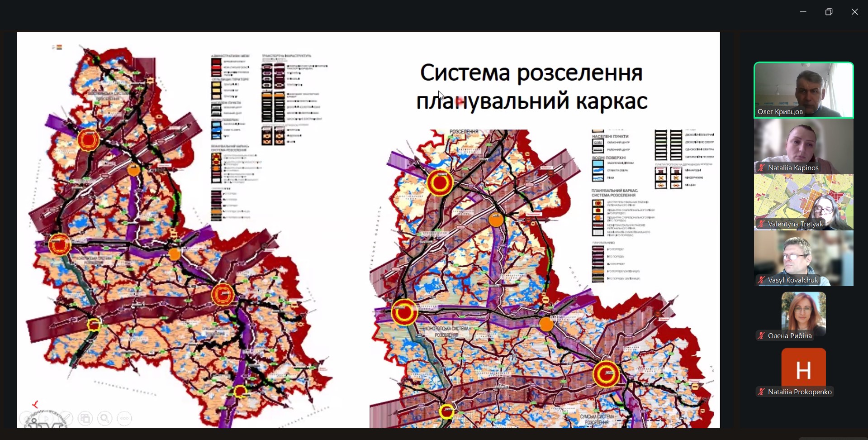The width and height of the screenshot is (868, 440).
Task: Restore down the meeting window
Action: (829, 12)
